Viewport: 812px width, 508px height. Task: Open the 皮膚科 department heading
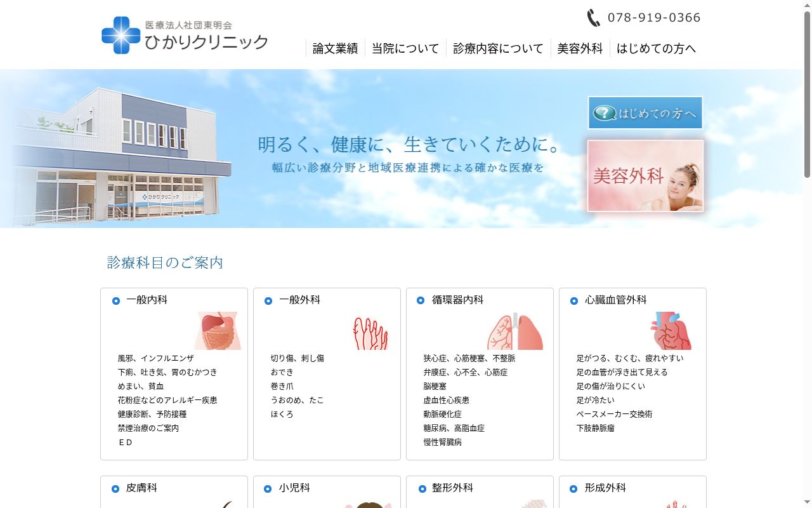coord(141,488)
